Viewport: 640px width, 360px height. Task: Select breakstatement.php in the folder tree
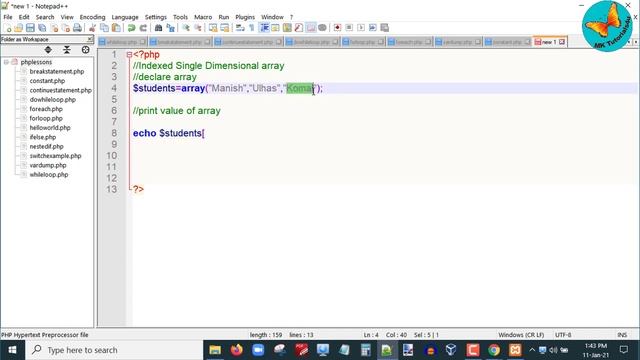(x=57, y=71)
